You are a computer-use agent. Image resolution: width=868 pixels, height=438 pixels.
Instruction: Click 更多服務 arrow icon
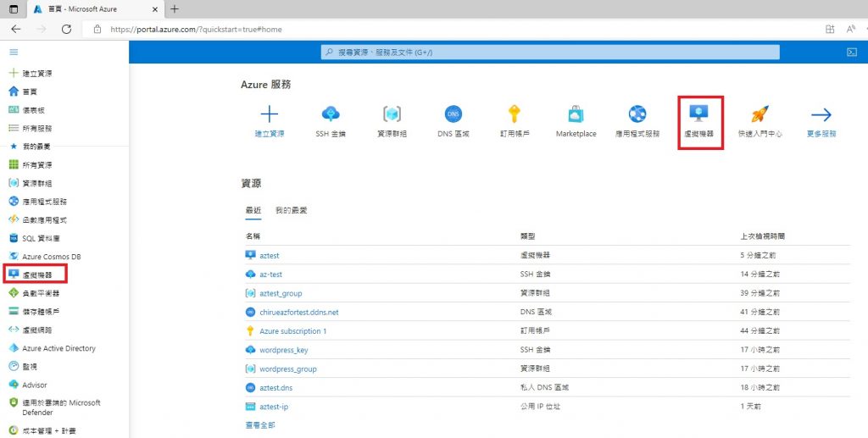(x=821, y=114)
